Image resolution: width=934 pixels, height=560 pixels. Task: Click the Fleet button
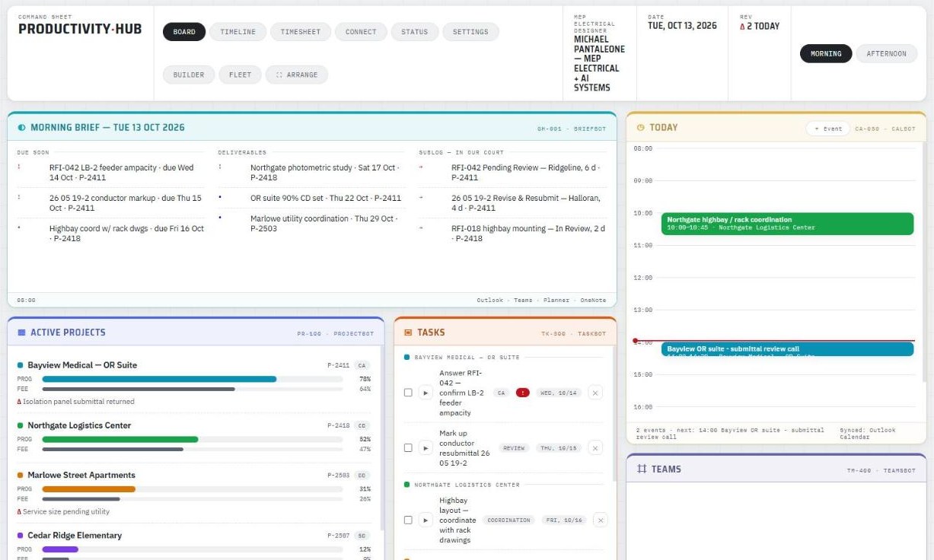pyautogui.click(x=240, y=75)
